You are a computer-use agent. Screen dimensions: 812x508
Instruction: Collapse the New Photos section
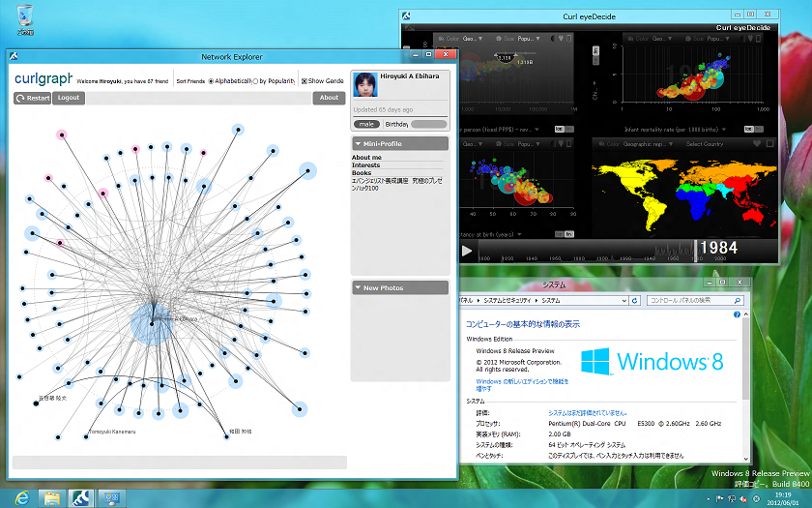click(358, 287)
